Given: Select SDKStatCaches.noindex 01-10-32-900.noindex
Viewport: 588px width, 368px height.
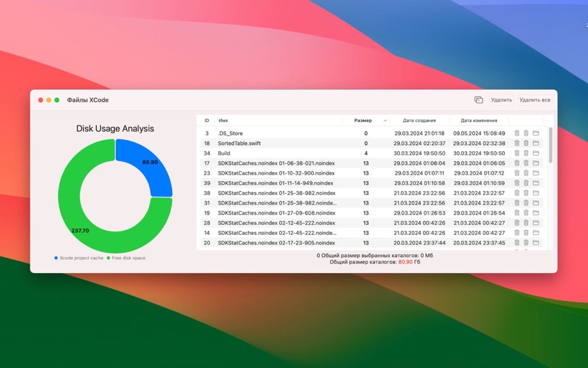Looking at the screenshot, I should click(x=276, y=173).
